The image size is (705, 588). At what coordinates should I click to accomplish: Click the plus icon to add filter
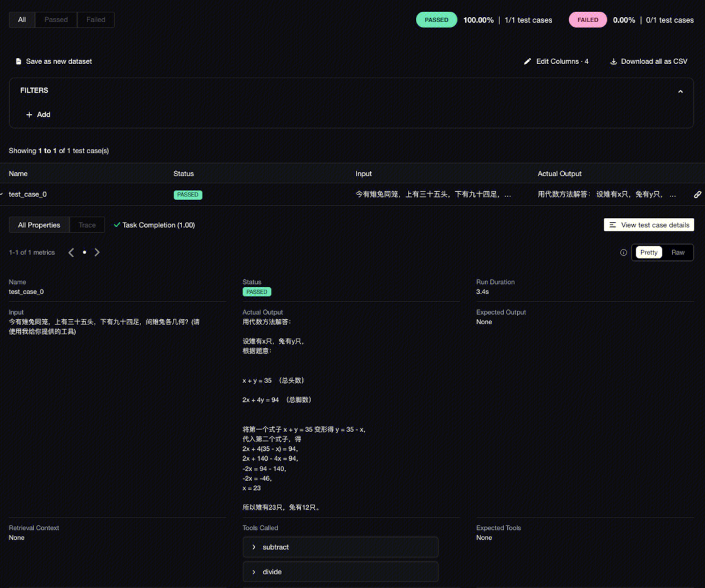[29, 115]
